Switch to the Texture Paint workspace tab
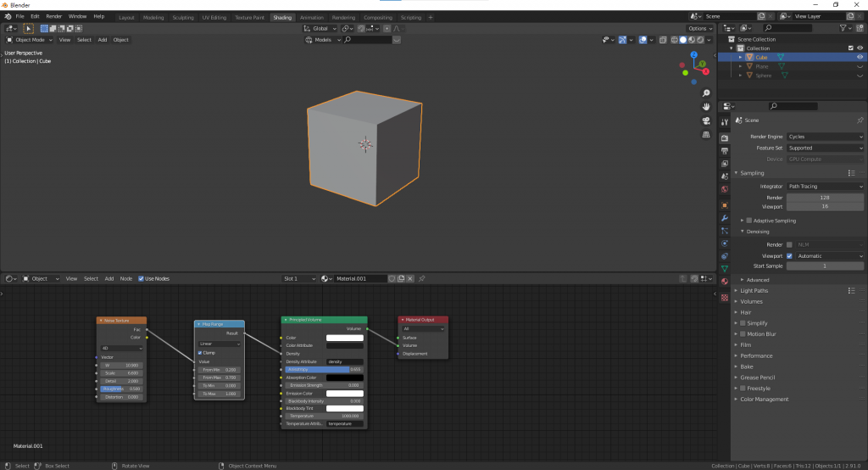This screenshot has height=470, width=868. tap(249, 17)
